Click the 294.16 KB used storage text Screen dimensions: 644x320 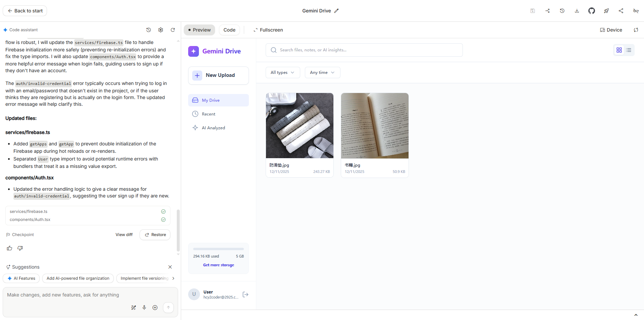pyautogui.click(x=206, y=256)
